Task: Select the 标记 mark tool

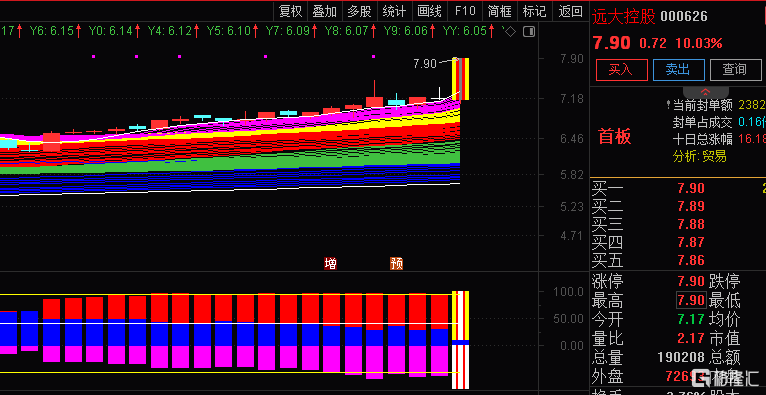Action: click(534, 11)
